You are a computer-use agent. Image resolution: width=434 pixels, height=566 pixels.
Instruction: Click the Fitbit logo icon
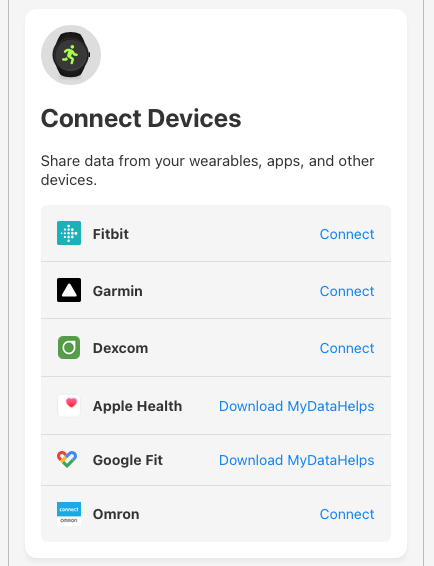[69, 233]
